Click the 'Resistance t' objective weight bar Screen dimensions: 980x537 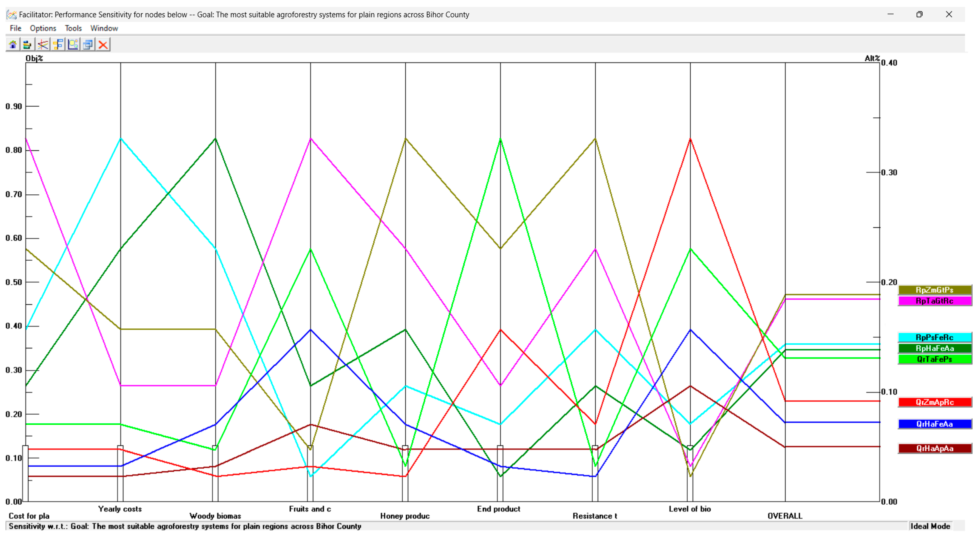click(x=595, y=473)
